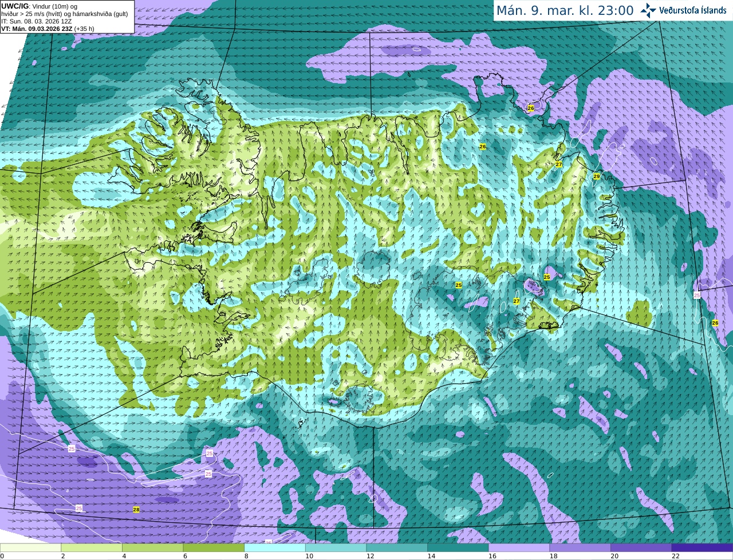Pick the darkest purple swatch above 22
Viewport: 733px width, 560px height.
tap(703, 548)
